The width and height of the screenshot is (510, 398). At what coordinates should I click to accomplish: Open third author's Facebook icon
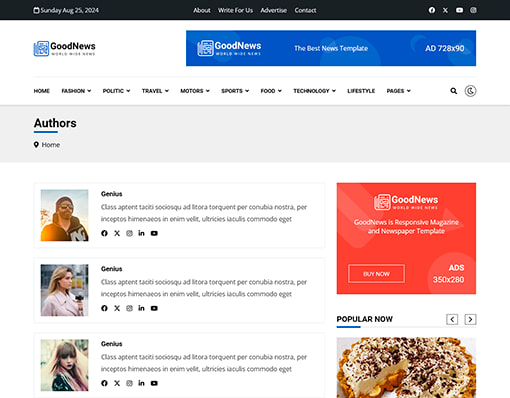click(104, 383)
